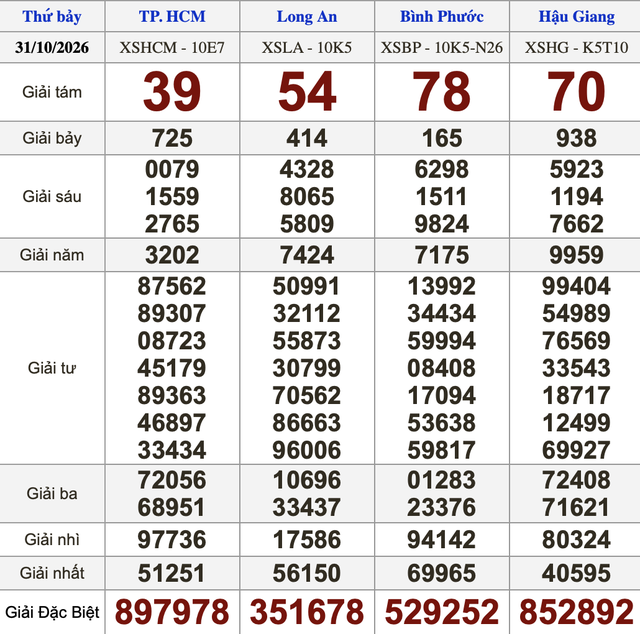Select Giải năm number 3202
Image resolution: width=640 pixels, height=634 pixels.
coord(172,255)
